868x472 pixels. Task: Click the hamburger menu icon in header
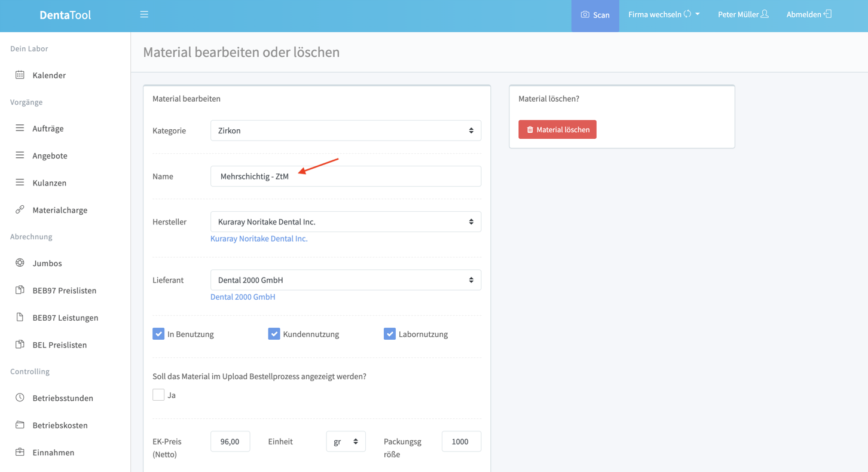tap(144, 14)
